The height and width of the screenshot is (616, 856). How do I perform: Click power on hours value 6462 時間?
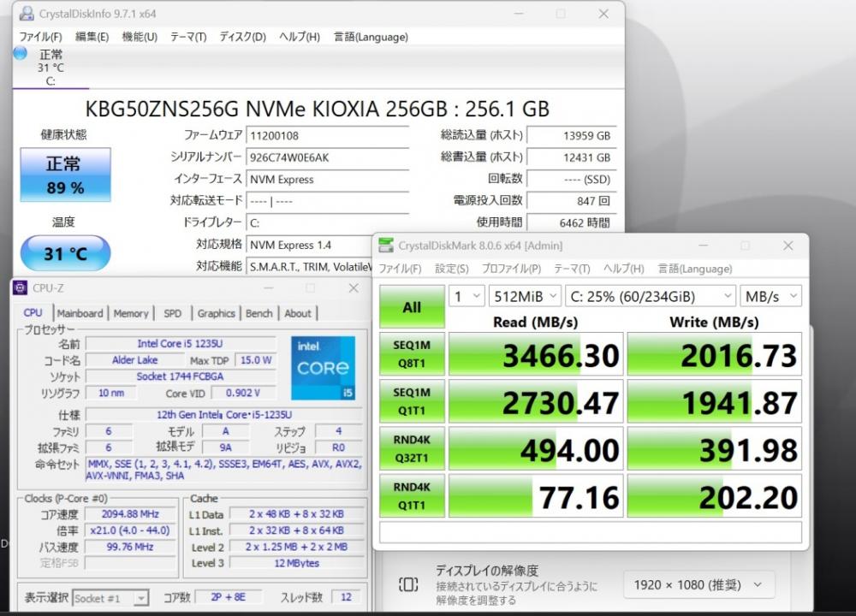pos(572,222)
